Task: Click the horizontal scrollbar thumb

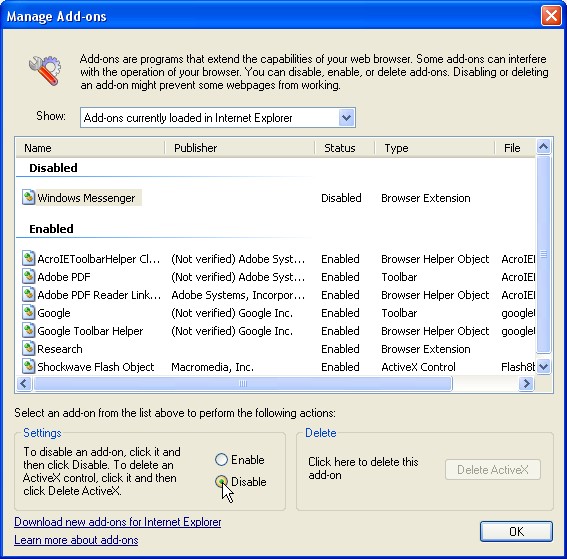Action: tap(243, 384)
